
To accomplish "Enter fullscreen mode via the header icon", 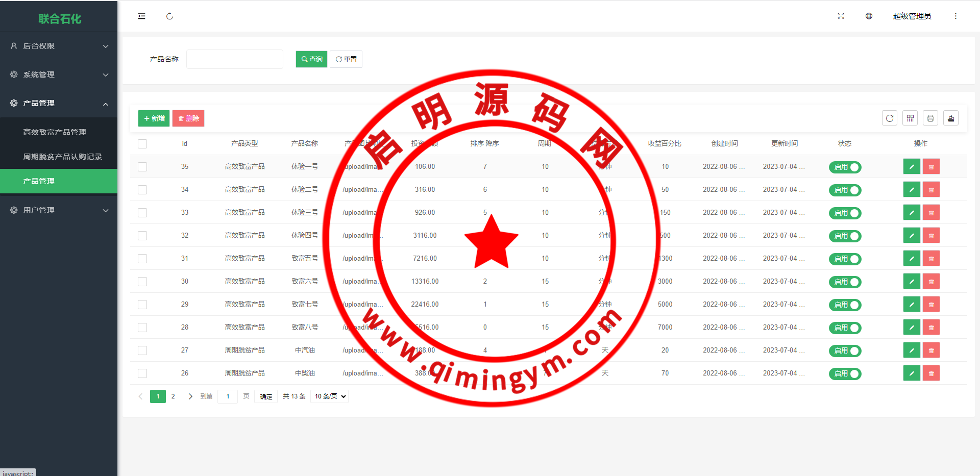I will (x=841, y=16).
